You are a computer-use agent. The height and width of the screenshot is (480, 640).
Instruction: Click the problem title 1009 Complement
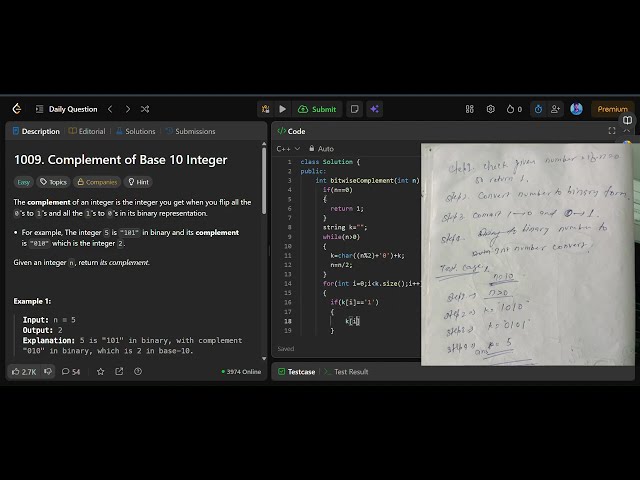[120, 160]
